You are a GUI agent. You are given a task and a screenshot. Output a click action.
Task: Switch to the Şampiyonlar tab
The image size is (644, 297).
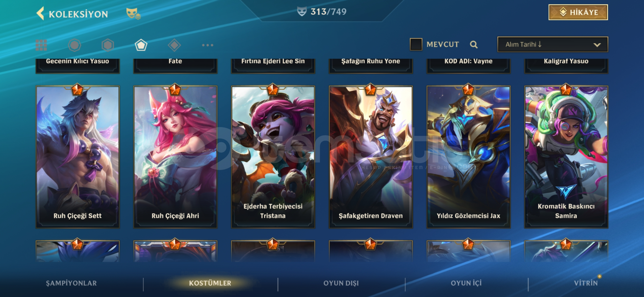(x=71, y=283)
